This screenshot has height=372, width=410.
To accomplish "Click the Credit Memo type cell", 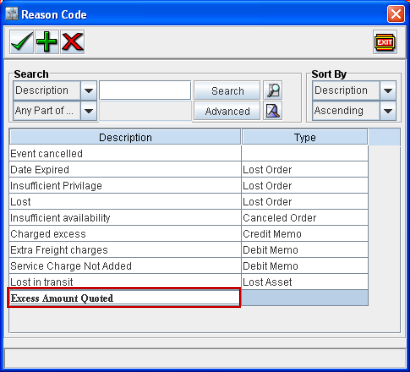I will [305, 234].
